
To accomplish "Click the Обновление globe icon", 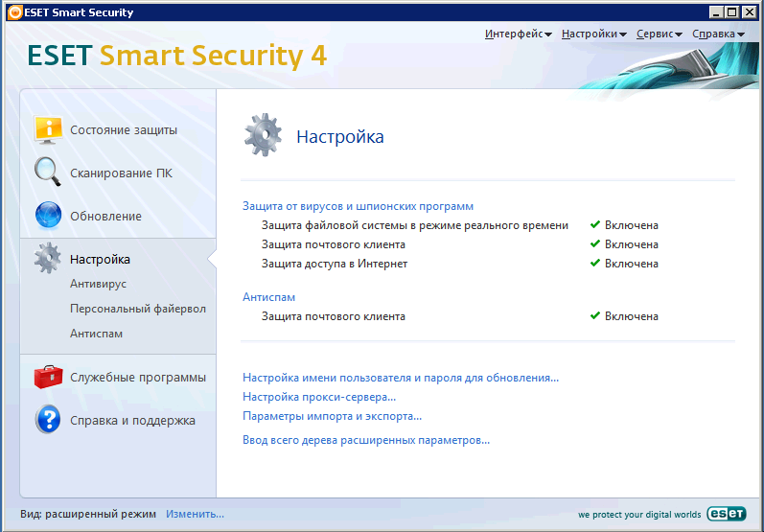I will pyautogui.click(x=48, y=216).
